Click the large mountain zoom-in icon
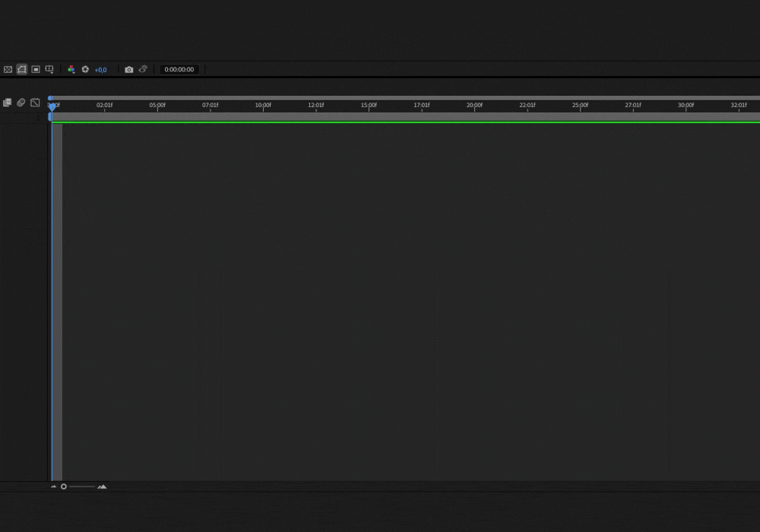Image resolution: width=760 pixels, height=532 pixels. [102, 486]
